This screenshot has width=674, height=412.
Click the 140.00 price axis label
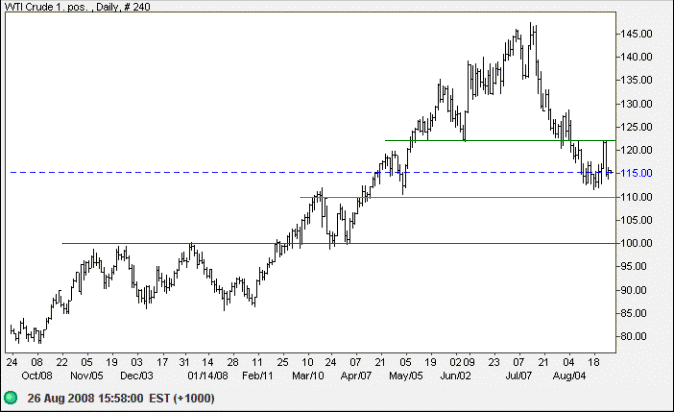(637, 57)
